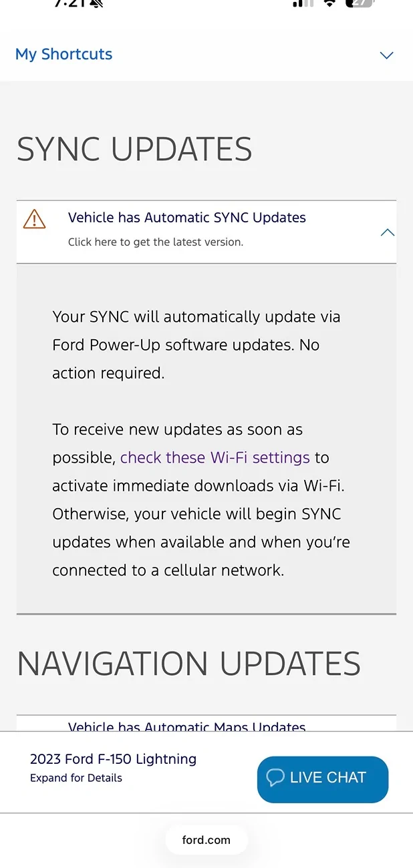
Task: Expand the My Shortcuts chevron
Action: click(386, 55)
